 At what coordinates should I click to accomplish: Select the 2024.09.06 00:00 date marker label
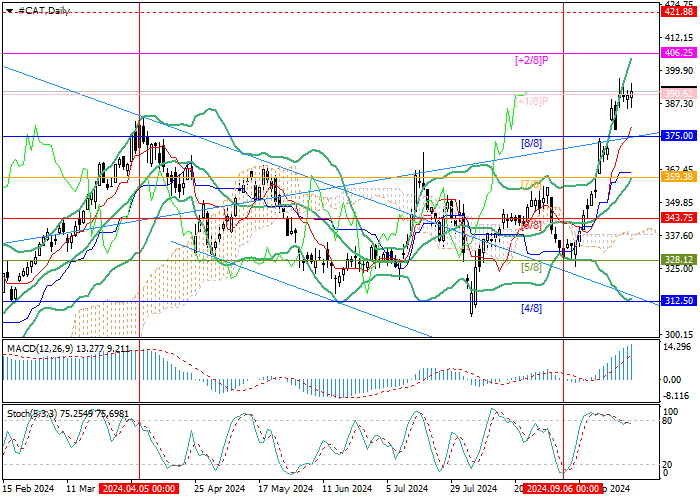click(x=562, y=488)
